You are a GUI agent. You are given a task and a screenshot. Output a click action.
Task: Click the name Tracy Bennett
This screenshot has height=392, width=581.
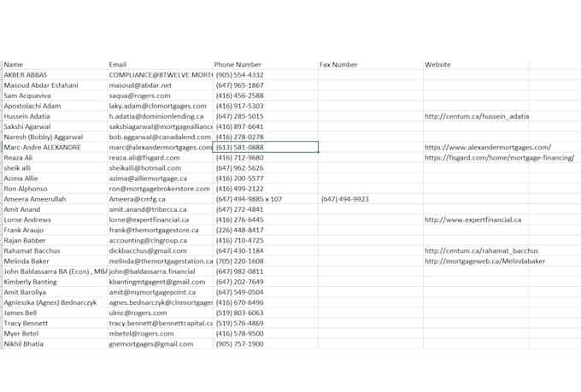[x=26, y=324]
